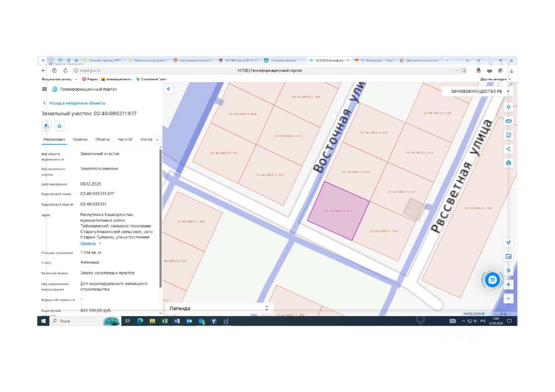Launch Excel from the taskbar
Viewport: 555px width, 392px height.
[x=165, y=321]
